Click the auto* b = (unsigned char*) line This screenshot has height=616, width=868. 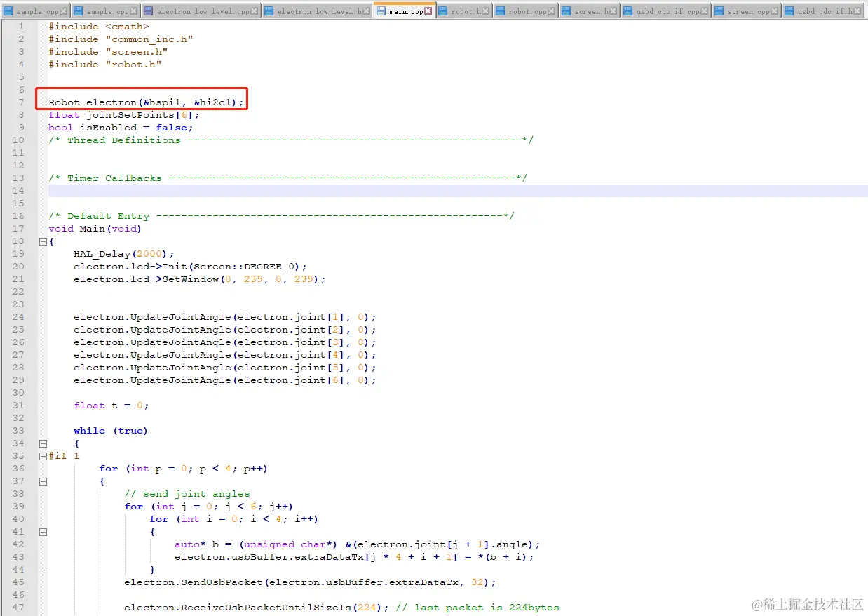[x=358, y=544]
